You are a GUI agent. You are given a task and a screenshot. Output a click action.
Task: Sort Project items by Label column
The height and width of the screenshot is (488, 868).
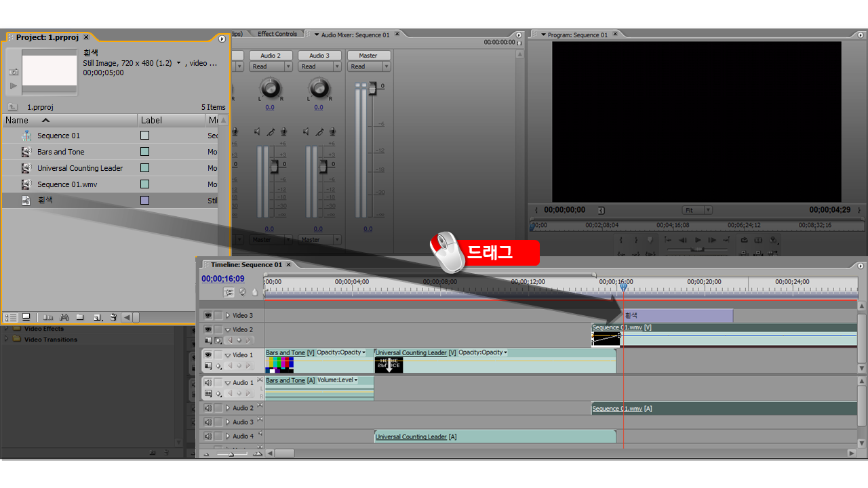[172, 120]
